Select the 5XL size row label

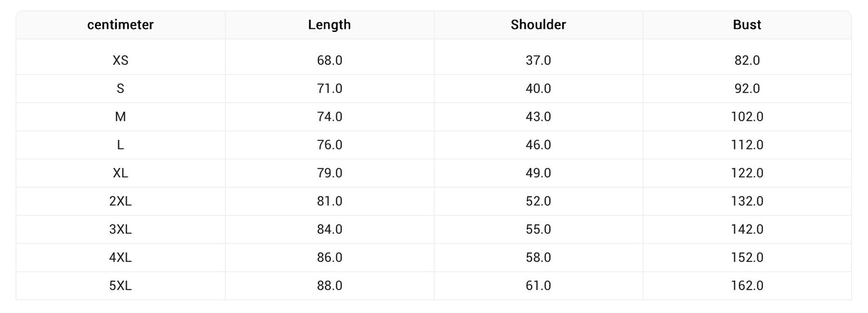120,286
